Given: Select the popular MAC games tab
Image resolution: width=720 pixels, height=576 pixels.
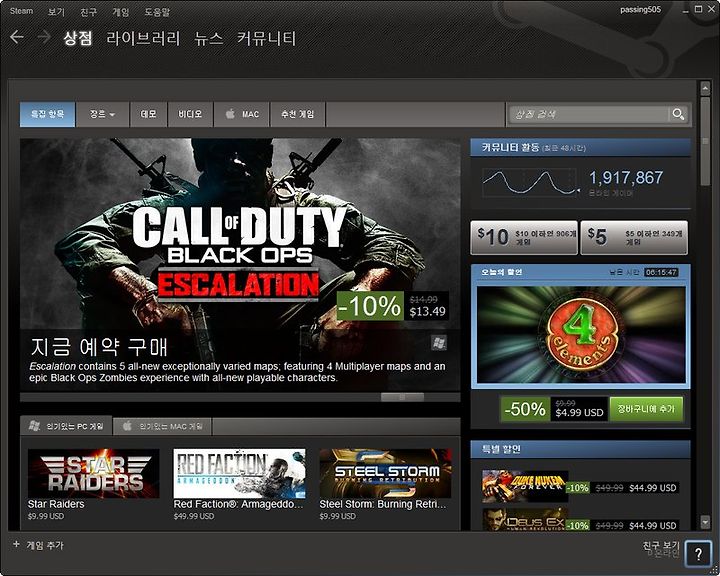Looking at the screenshot, I should [162, 426].
